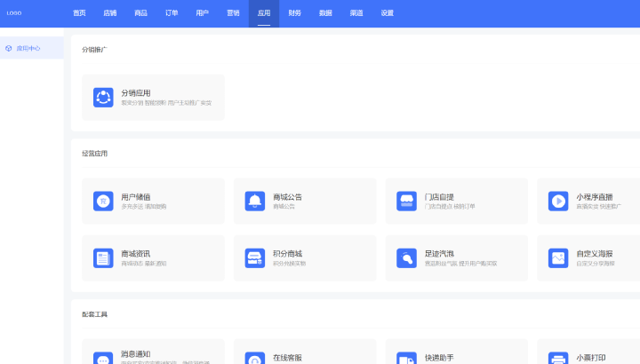Open the 订单 menu
The image size is (640, 364).
click(x=172, y=13)
